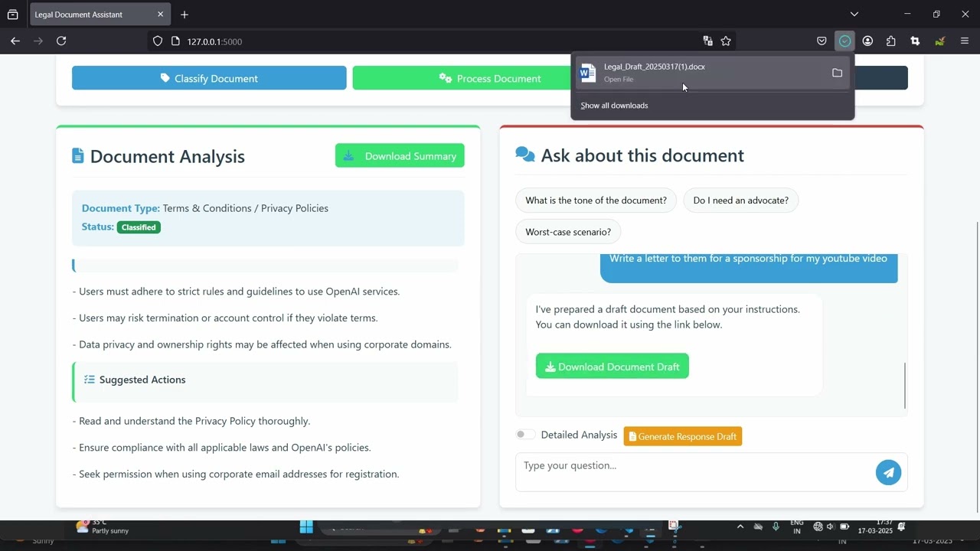Select 'What is the tone of the document?' suggestion

(x=596, y=201)
